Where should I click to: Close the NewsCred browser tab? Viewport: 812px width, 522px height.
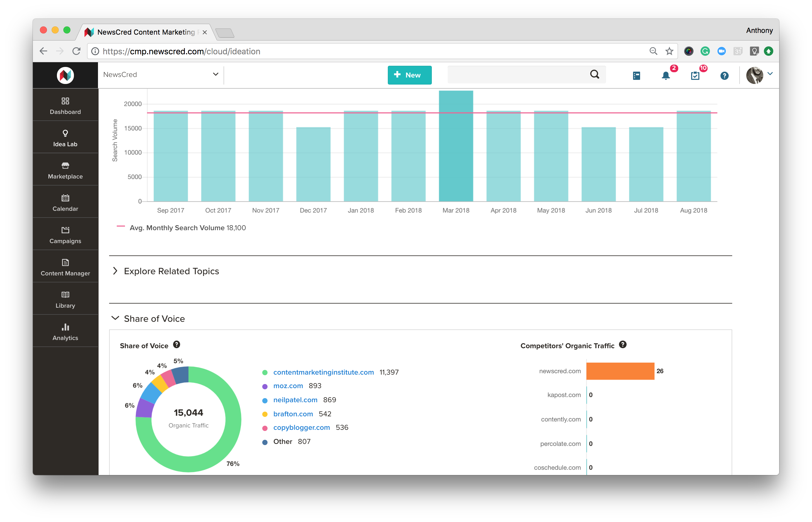(x=204, y=32)
